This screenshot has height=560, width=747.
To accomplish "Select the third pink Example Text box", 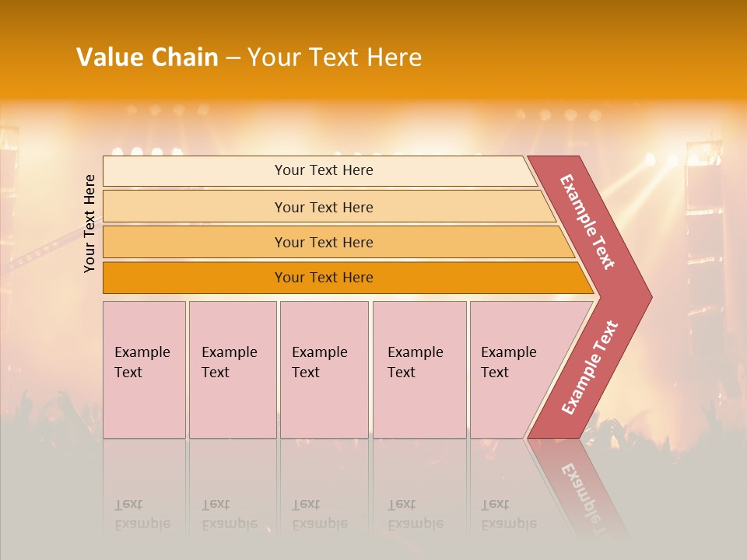I will click(324, 369).
